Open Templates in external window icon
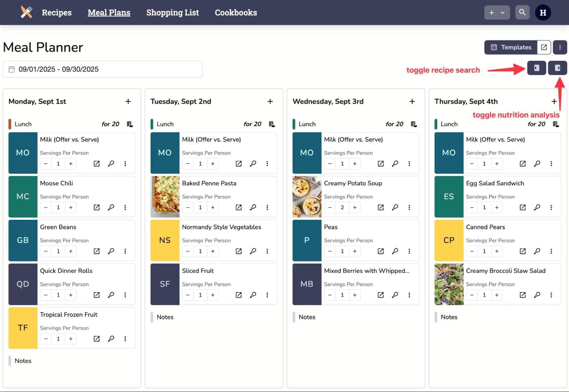Screen dimensions: 569x392 [x=543, y=47]
